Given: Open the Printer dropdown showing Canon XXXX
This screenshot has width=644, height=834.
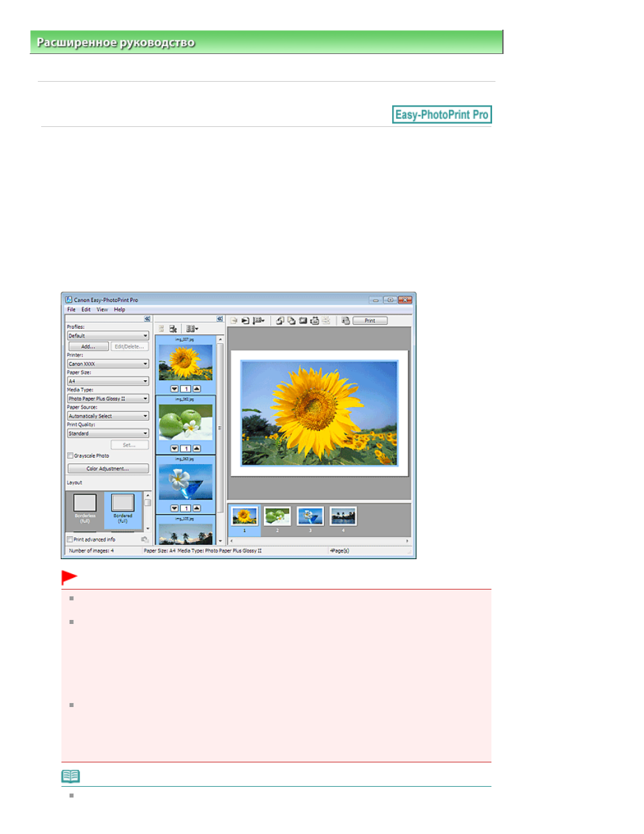Looking at the screenshot, I should point(108,364).
